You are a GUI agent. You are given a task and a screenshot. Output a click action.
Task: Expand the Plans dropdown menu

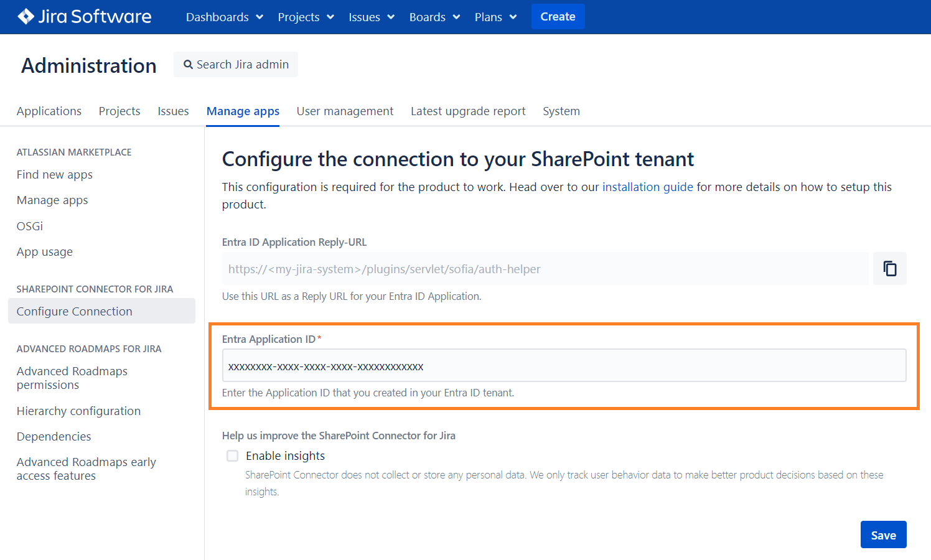tap(495, 17)
